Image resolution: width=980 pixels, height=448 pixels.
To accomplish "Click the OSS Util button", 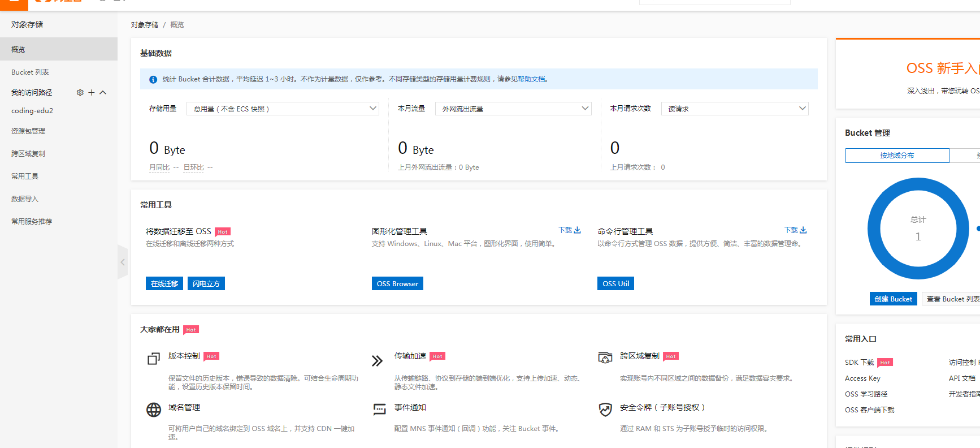I will (x=615, y=283).
